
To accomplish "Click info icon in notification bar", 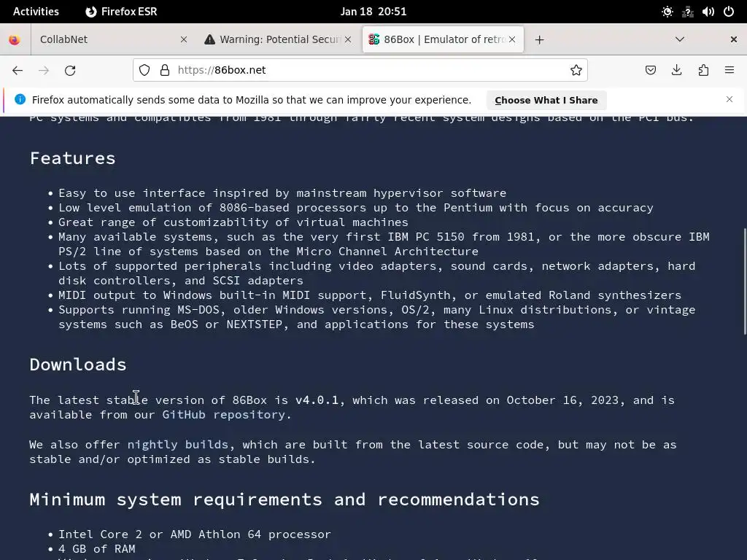I will click(20, 99).
